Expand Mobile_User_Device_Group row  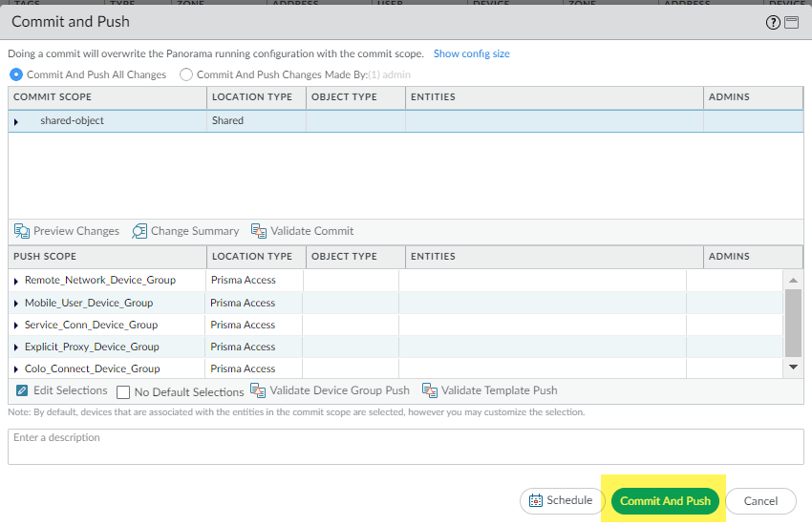click(16, 303)
